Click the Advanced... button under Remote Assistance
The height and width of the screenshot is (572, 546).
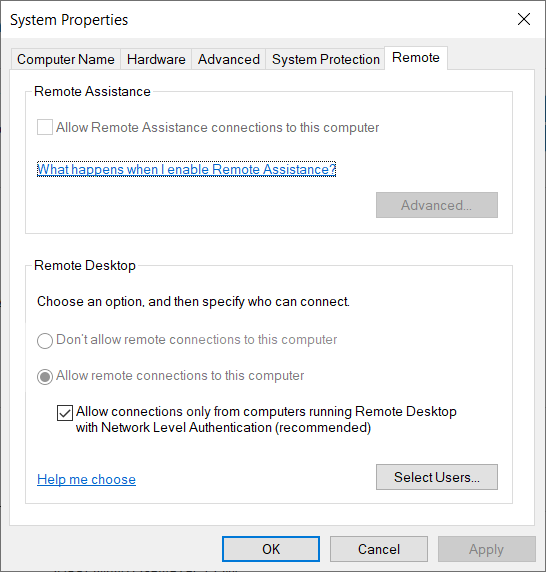point(437,205)
